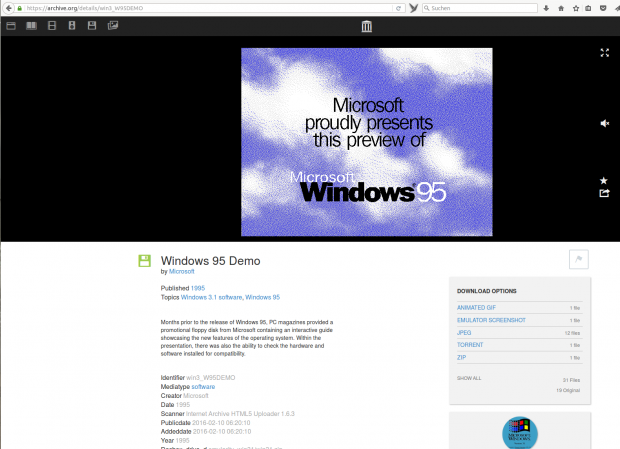Click the 19 Original count

568,390
